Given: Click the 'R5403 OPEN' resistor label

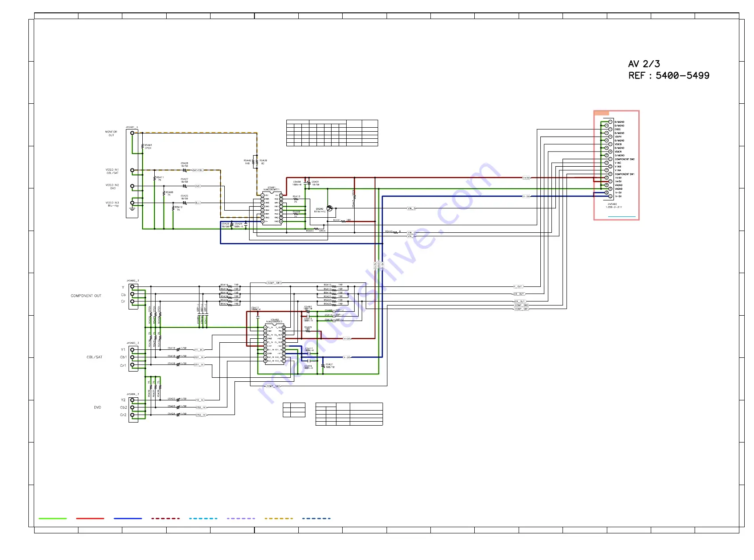Looking at the screenshot, I should (148, 146).
